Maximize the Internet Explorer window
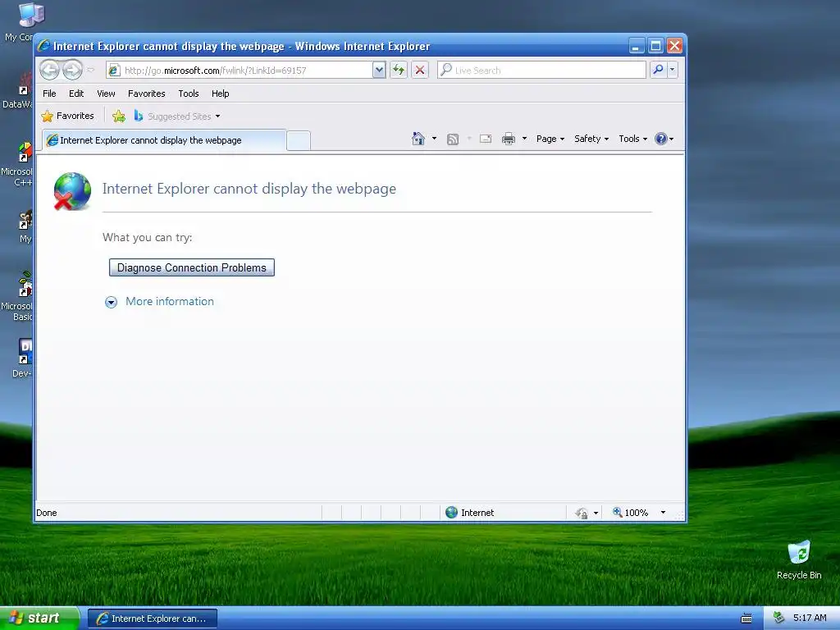Screen dimensions: 840x630 click(655, 46)
